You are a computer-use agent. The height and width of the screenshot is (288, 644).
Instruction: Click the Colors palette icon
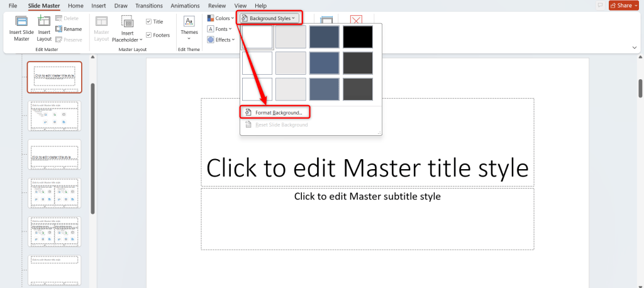pyautogui.click(x=210, y=18)
